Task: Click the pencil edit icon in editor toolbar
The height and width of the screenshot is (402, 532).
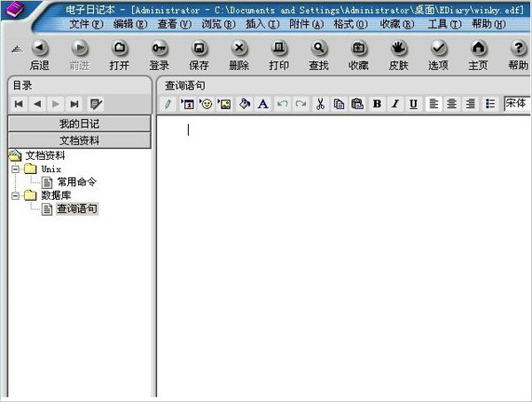Action: [168, 104]
